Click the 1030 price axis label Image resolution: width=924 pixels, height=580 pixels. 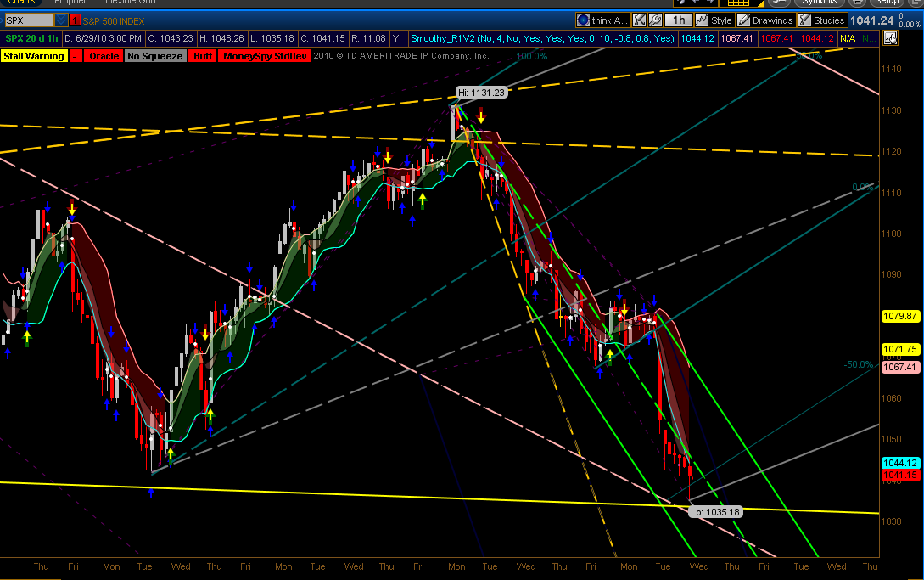coord(891,521)
